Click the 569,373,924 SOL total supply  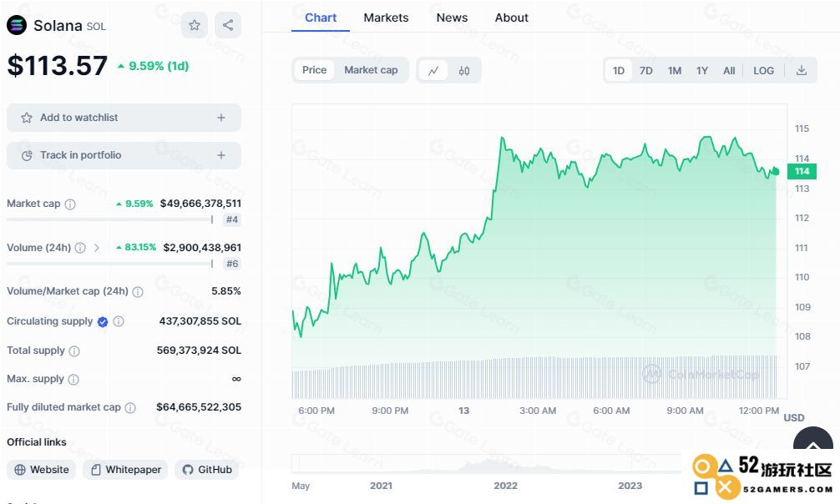199,350
